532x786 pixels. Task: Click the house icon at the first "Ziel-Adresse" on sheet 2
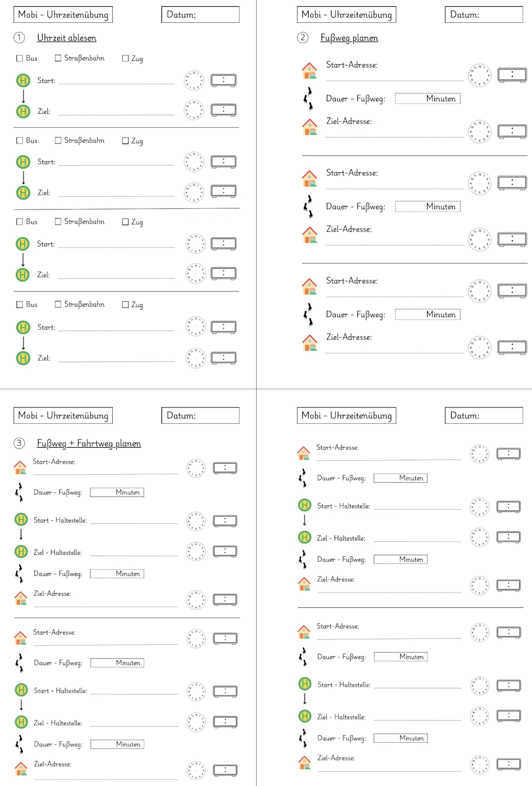point(310,126)
